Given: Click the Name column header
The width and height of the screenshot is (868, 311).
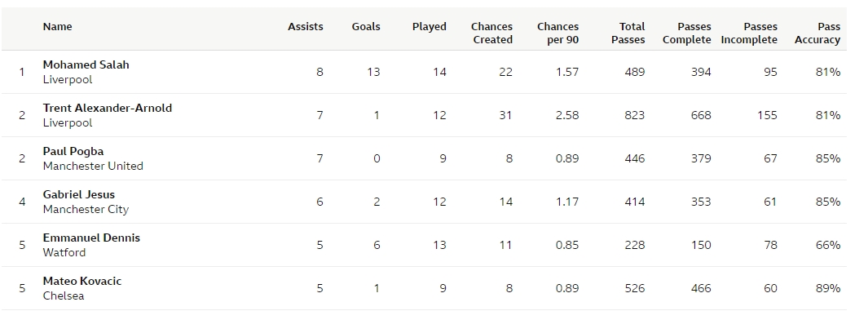Looking at the screenshot, I should coord(58,27).
